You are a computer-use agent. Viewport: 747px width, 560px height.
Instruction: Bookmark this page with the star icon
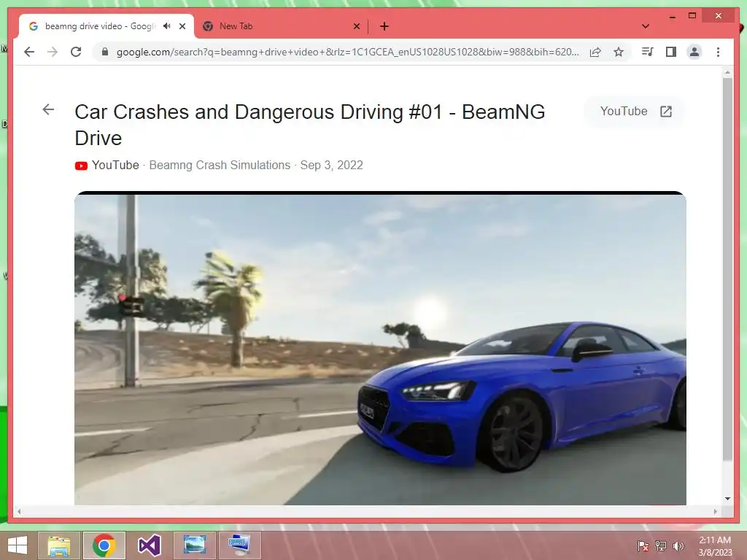point(619,52)
